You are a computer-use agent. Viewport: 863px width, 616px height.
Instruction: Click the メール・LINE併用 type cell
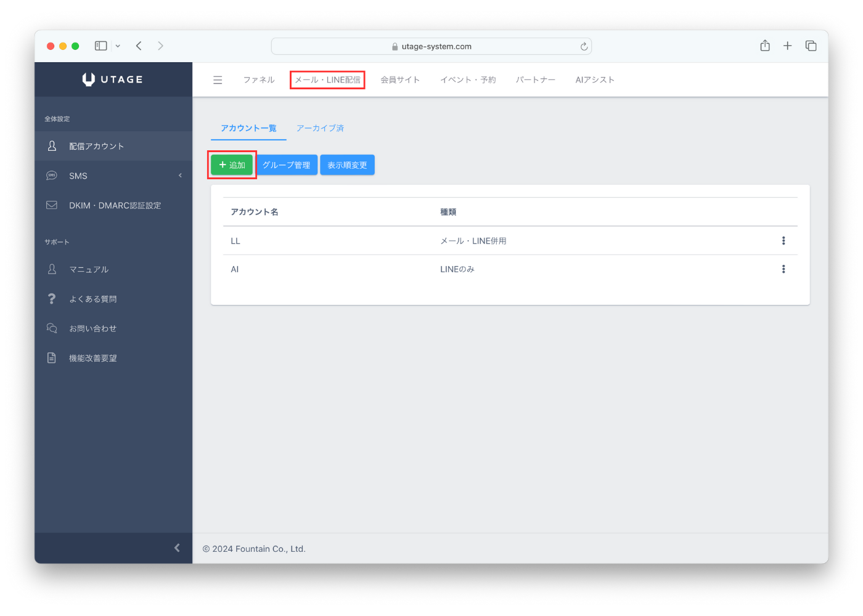(x=473, y=241)
